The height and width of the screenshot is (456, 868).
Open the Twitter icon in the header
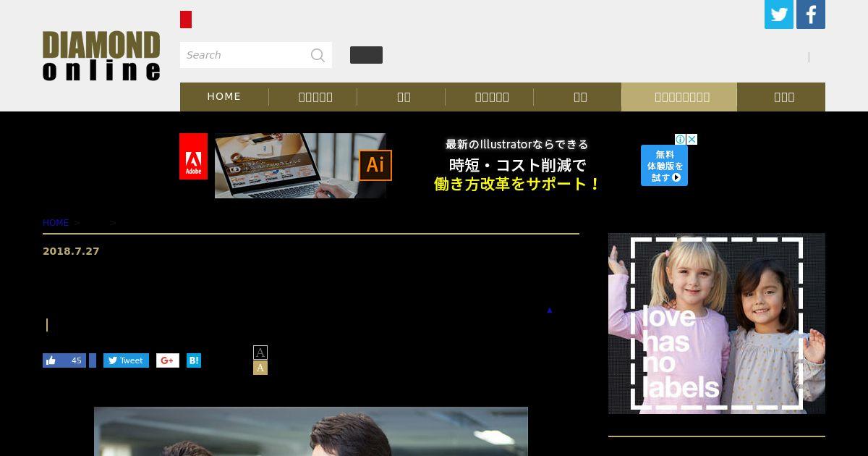[779, 14]
